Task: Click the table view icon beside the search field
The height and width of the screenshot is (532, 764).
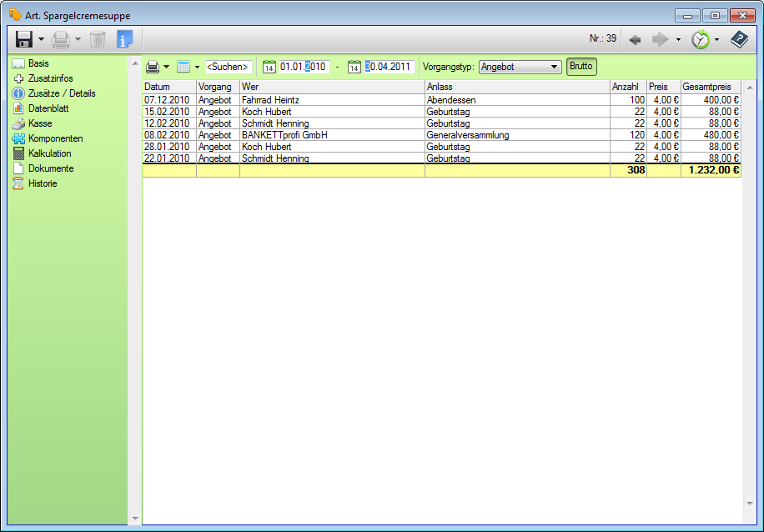Action: [x=183, y=67]
